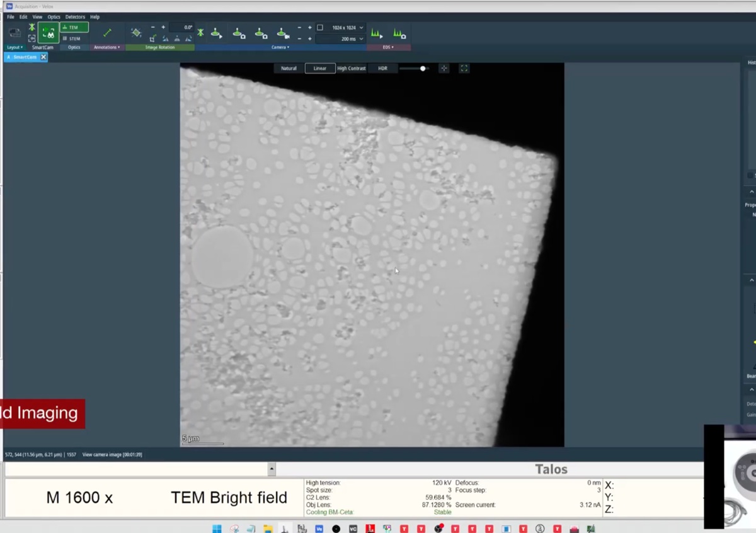Decrease image rotation with minus button
The height and width of the screenshot is (533, 756).
click(152, 27)
